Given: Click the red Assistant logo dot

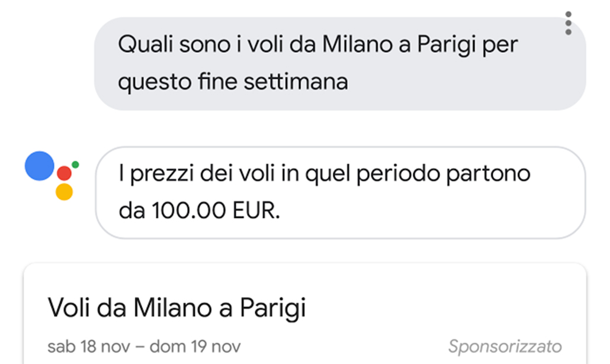Looking at the screenshot, I should pyautogui.click(x=64, y=173).
